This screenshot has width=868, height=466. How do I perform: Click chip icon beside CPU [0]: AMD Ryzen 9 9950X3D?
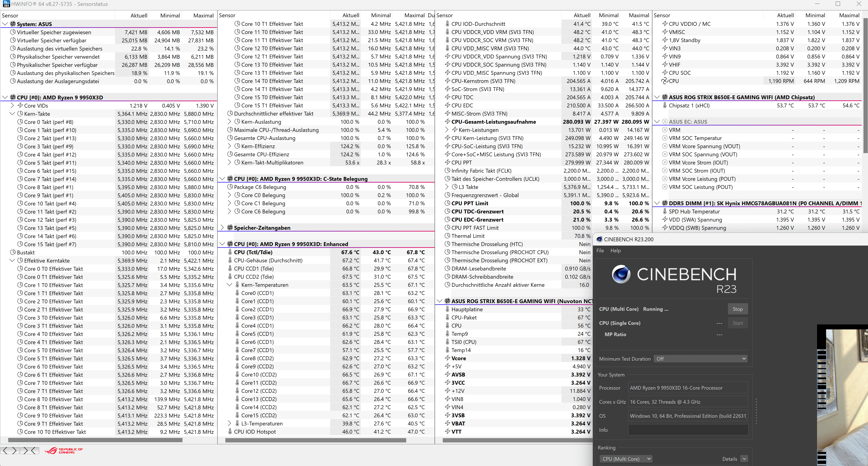click(13, 97)
